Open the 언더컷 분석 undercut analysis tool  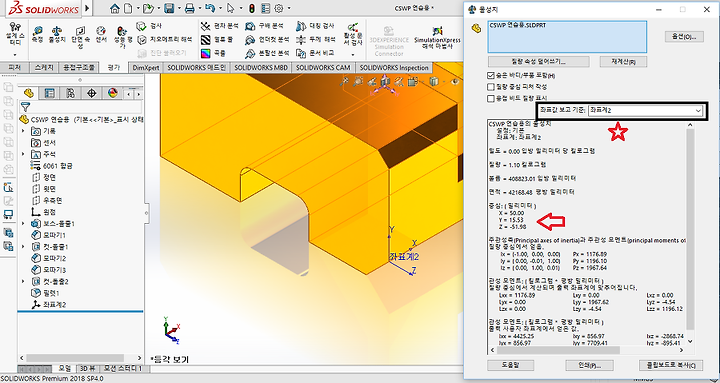pos(267,39)
